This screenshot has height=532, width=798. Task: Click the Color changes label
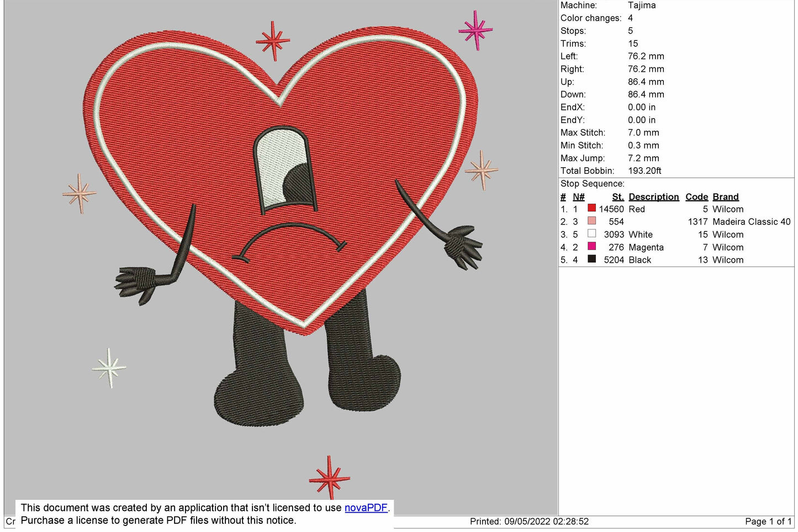tap(591, 18)
